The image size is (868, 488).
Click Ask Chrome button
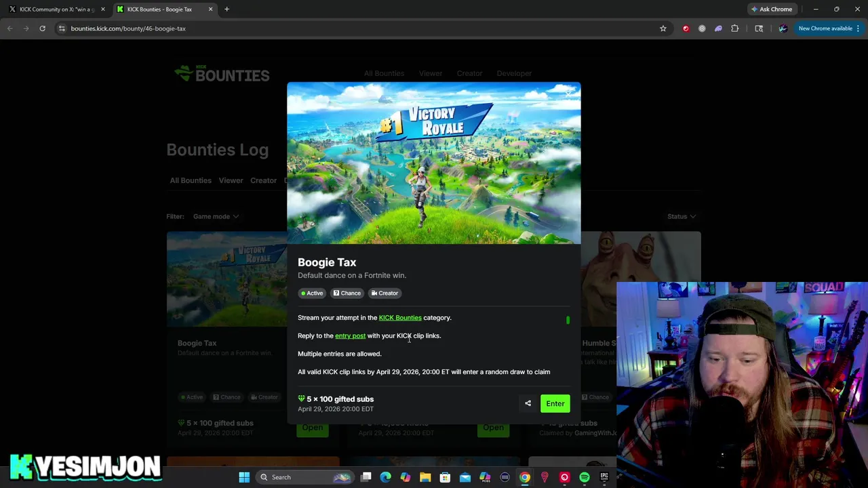coord(772,9)
